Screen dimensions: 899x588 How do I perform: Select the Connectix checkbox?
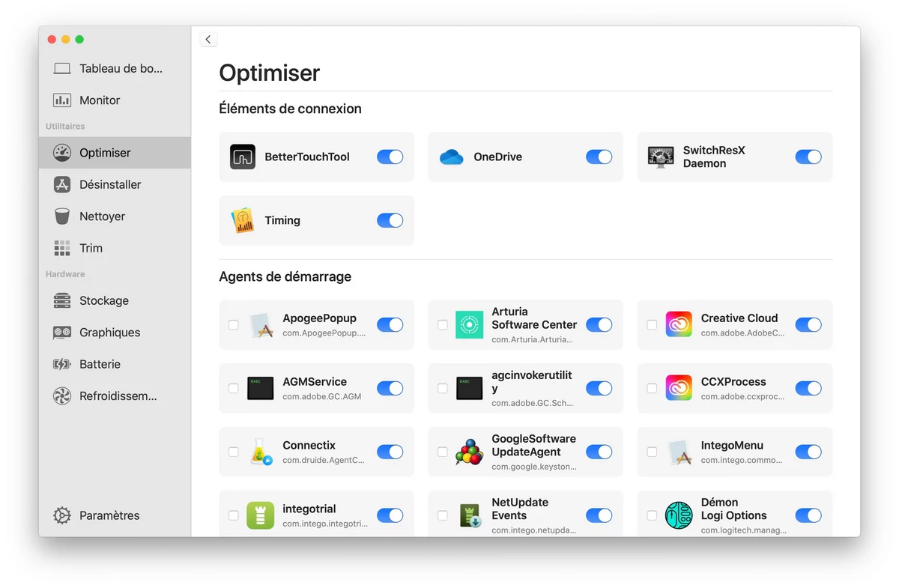[x=234, y=452]
